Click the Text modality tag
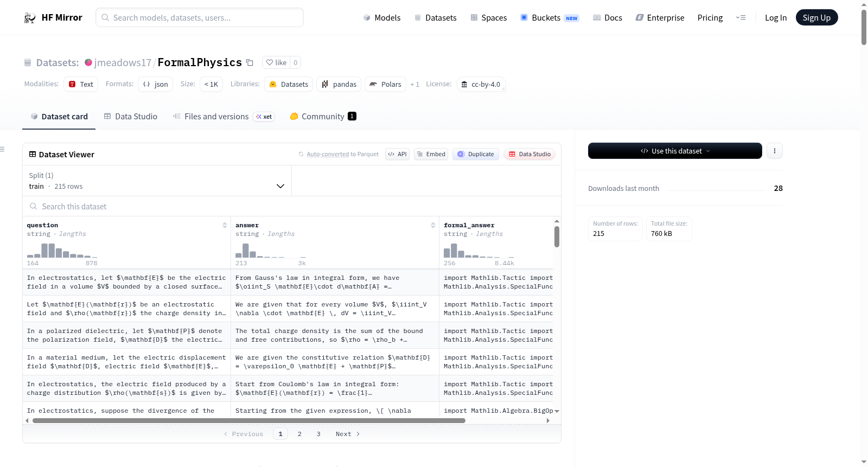 [x=81, y=84]
